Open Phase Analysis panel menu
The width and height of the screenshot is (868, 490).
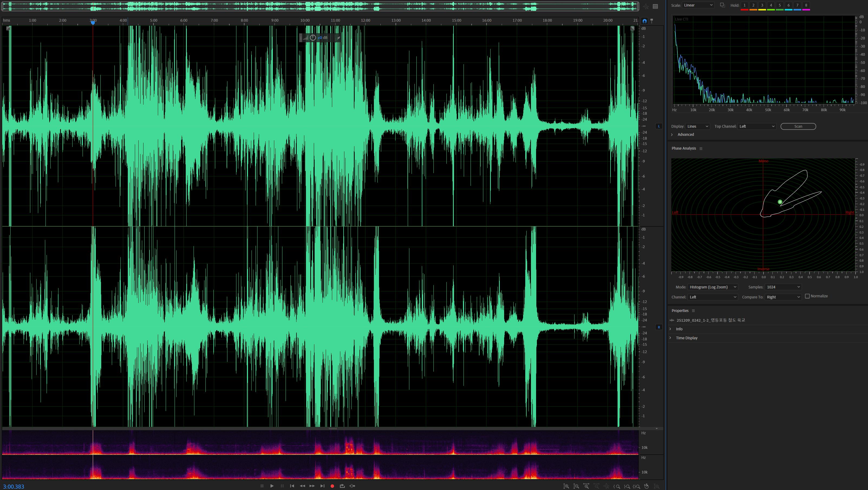point(701,149)
